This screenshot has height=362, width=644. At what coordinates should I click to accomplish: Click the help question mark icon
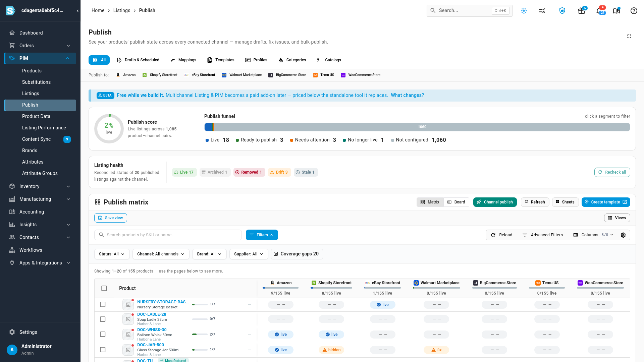[x=634, y=11]
